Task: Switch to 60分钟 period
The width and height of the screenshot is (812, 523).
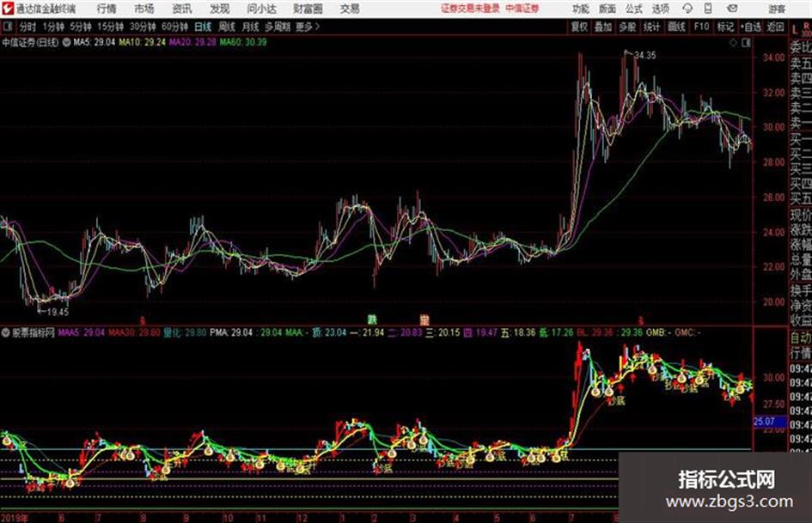Action: pyautogui.click(x=174, y=27)
